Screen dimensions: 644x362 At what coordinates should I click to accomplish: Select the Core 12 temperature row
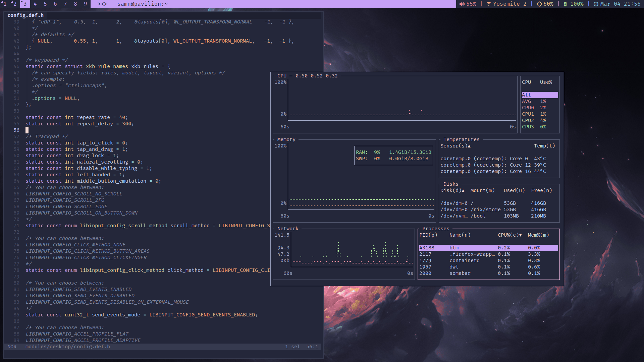tap(499, 165)
